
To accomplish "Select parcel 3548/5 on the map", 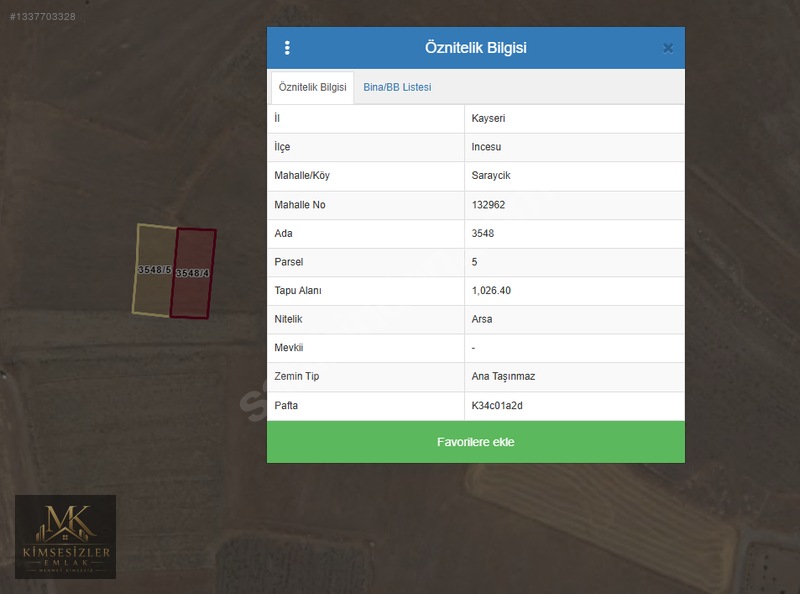I will click(153, 270).
